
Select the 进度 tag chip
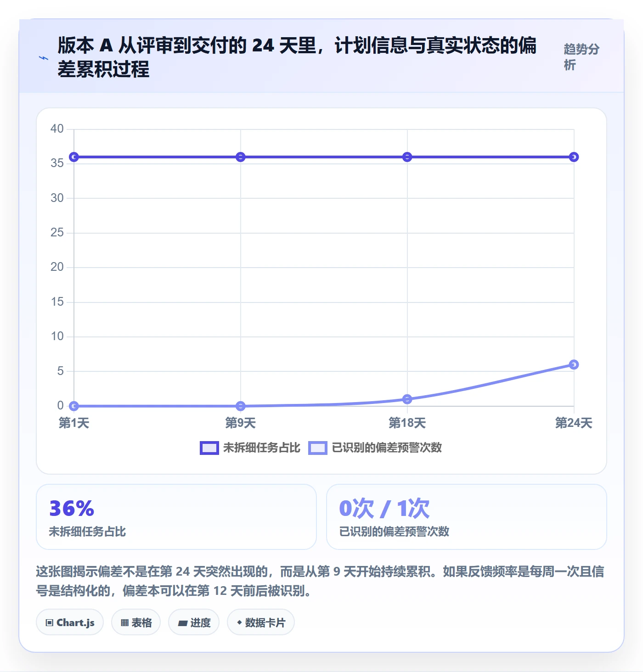pyautogui.click(x=194, y=622)
